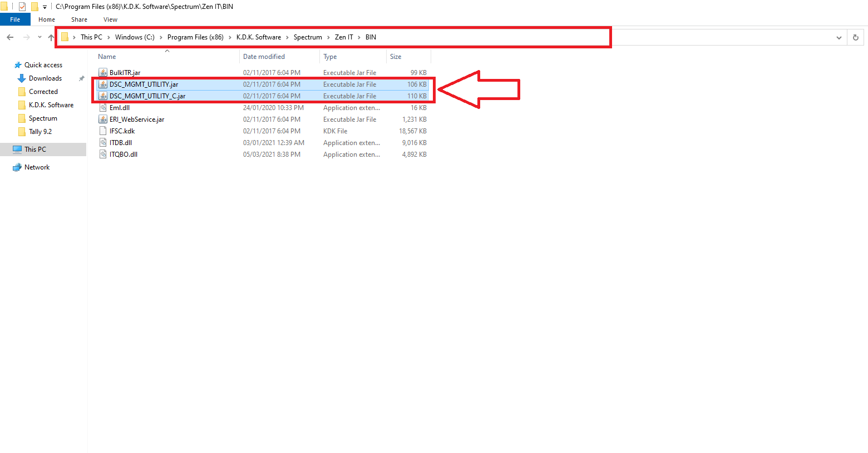Open the recent locations dropdown chevron
The width and height of the screenshot is (868, 453).
point(40,37)
